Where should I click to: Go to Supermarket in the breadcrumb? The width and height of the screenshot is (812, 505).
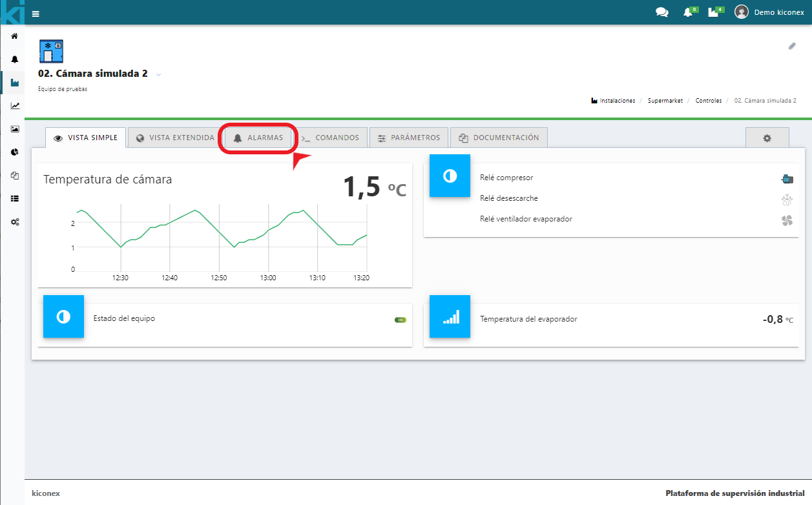tap(665, 101)
